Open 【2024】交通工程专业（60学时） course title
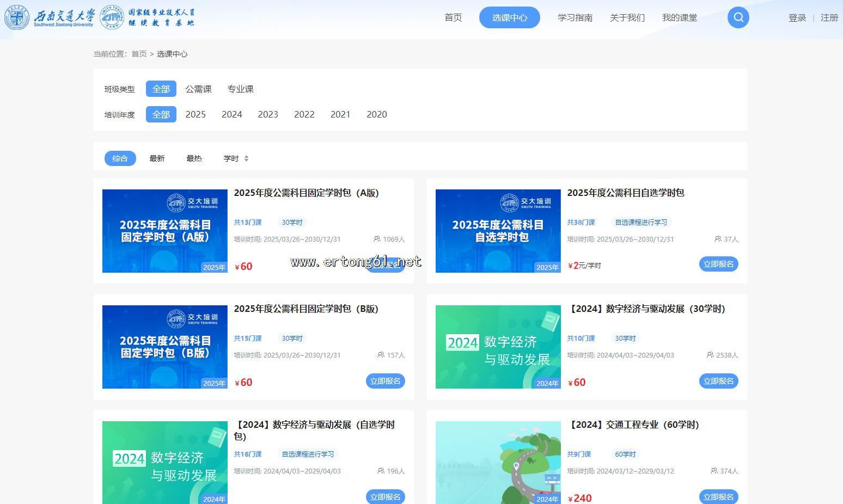Viewport: 843px width, 504px height. click(x=633, y=425)
